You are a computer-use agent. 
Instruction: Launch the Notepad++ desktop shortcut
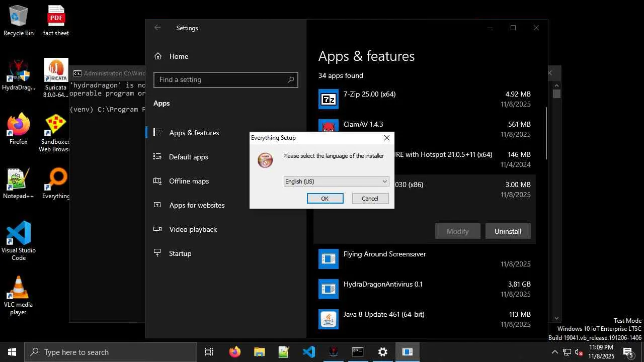(x=19, y=184)
